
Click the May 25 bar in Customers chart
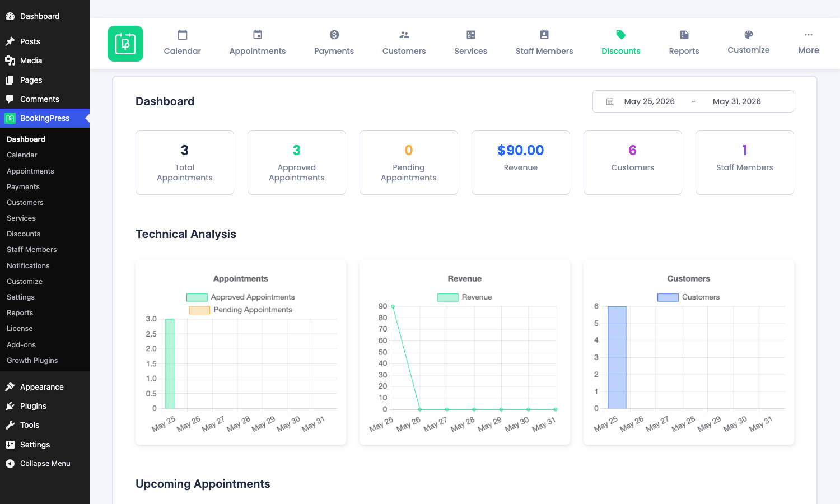[x=617, y=357]
